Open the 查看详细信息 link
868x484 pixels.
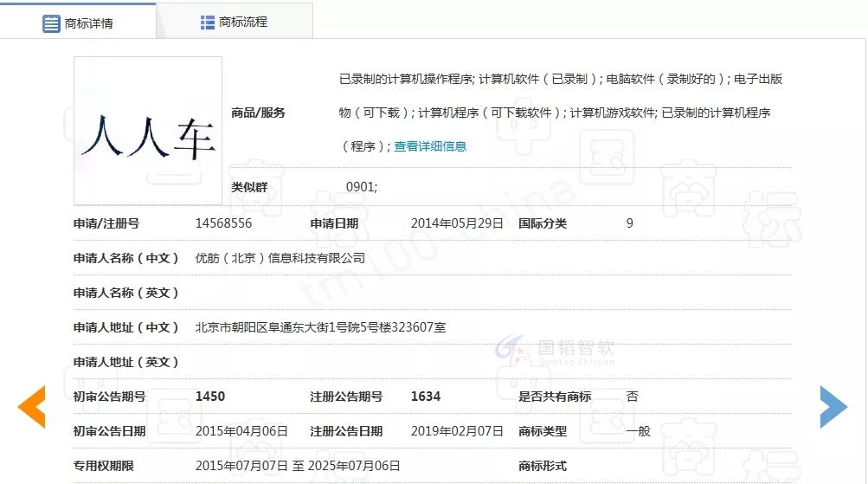430,146
